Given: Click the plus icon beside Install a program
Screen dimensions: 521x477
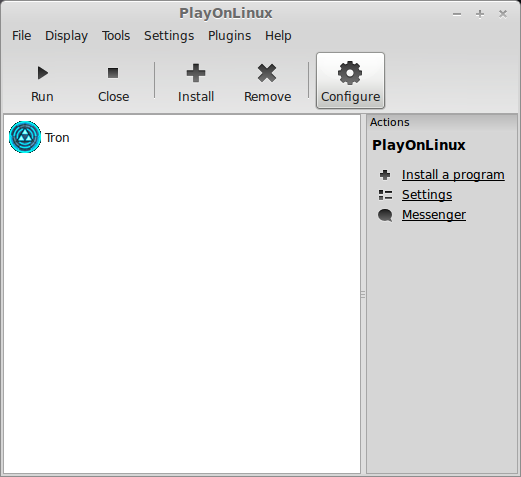Looking at the screenshot, I should [x=385, y=175].
